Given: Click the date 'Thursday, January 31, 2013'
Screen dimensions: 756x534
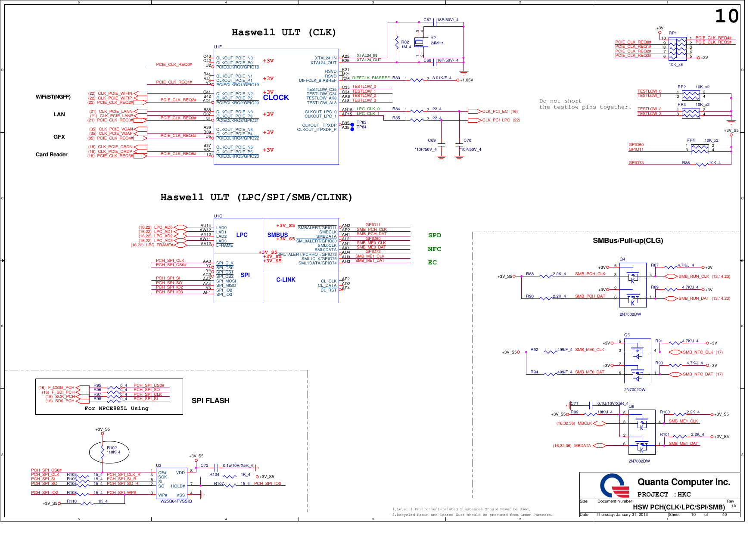Looking at the screenshot, I should (622, 515).
